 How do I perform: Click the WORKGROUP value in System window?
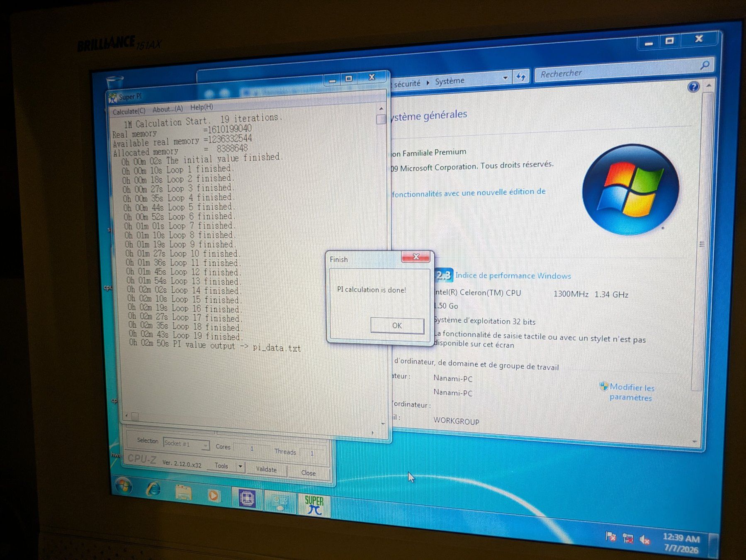pyautogui.click(x=456, y=421)
